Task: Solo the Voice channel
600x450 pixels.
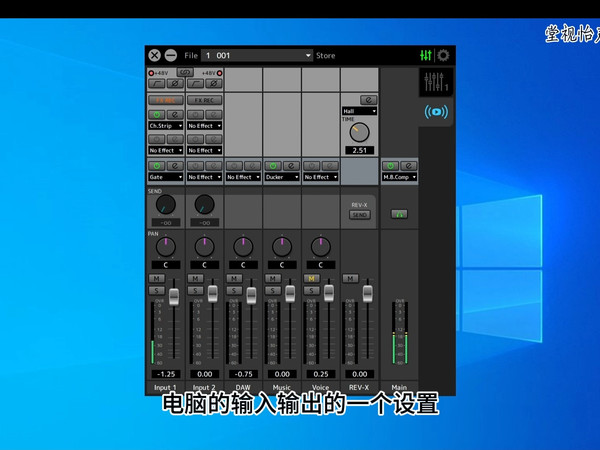Action: tap(311, 290)
